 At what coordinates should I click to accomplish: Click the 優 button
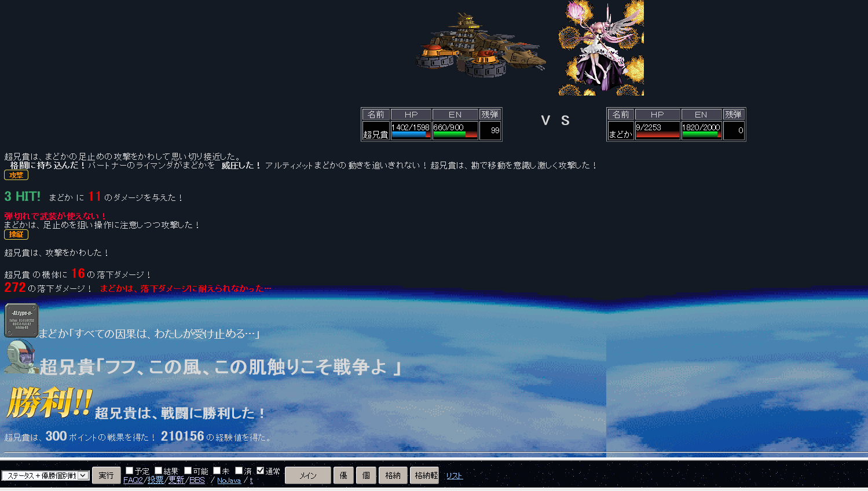coord(343,475)
